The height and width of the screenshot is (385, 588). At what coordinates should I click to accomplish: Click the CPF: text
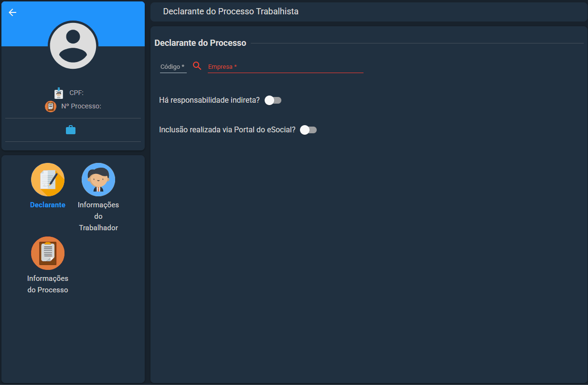(76, 93)
